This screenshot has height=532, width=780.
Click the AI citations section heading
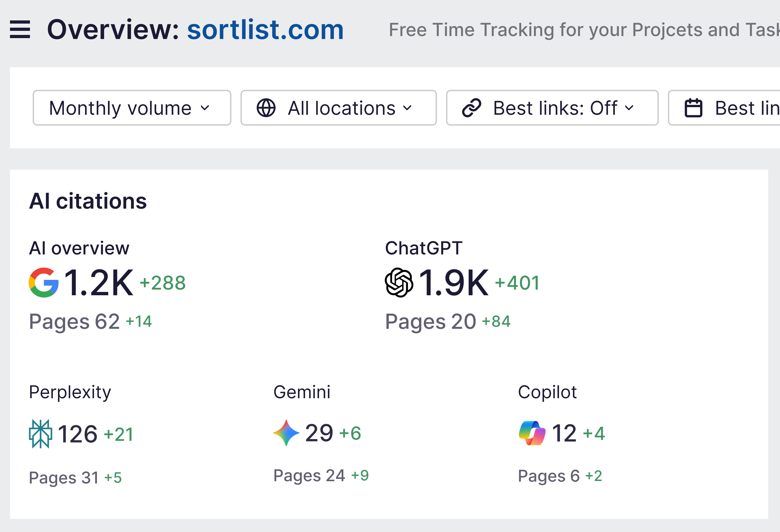click(88, 200)
